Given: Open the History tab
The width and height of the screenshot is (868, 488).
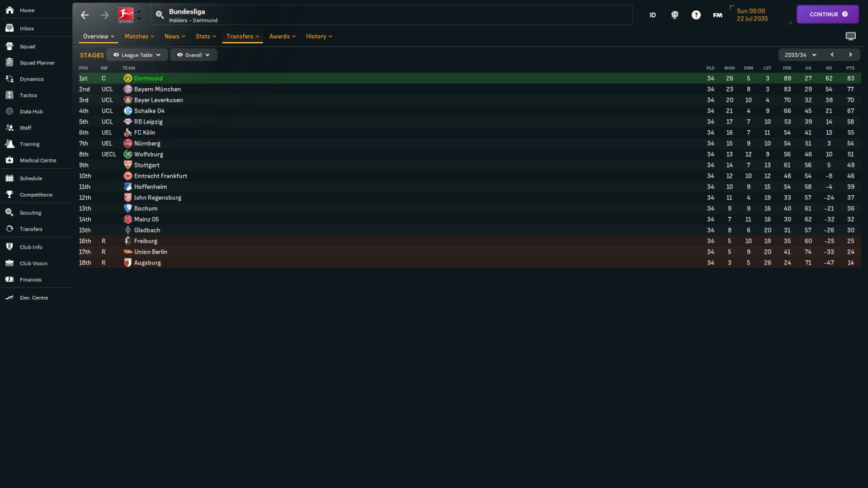Looking at the screenshot, I should point(319,37).
